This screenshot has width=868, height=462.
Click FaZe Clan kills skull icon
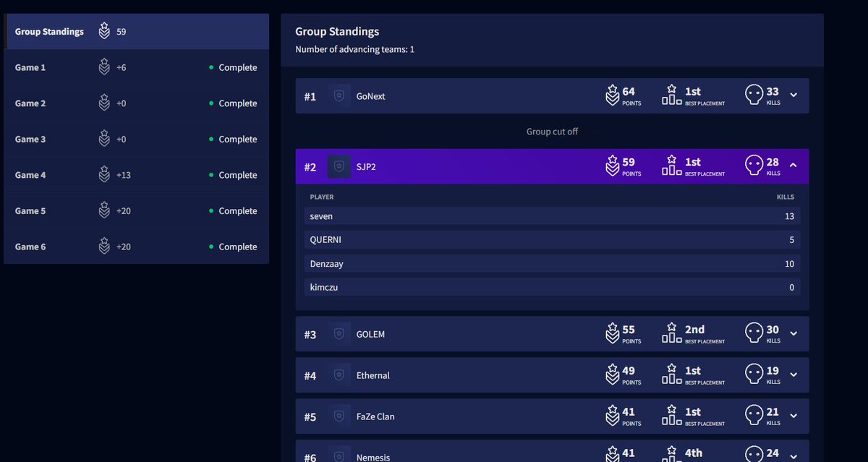(x=754, y=415)
